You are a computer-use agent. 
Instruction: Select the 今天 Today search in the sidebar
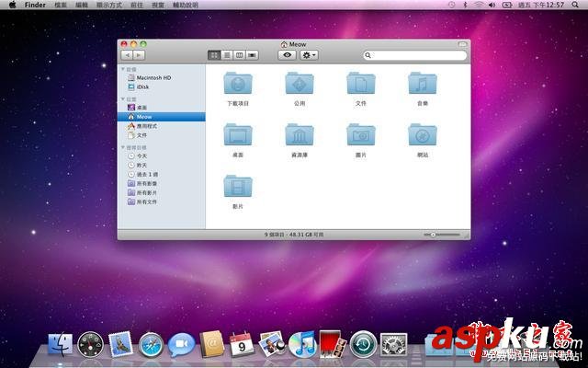pos(162,155)
